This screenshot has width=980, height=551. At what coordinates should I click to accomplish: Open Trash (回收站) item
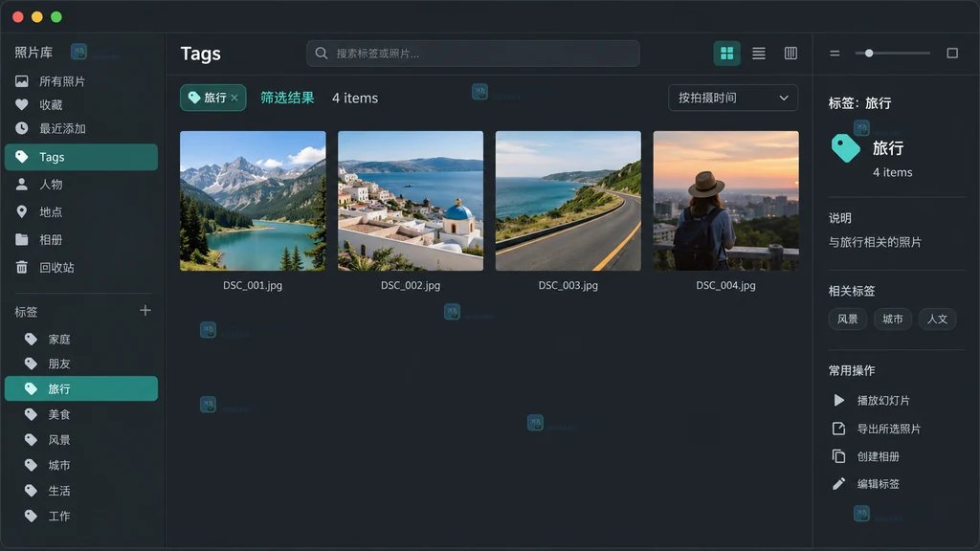tap(81, 268)
